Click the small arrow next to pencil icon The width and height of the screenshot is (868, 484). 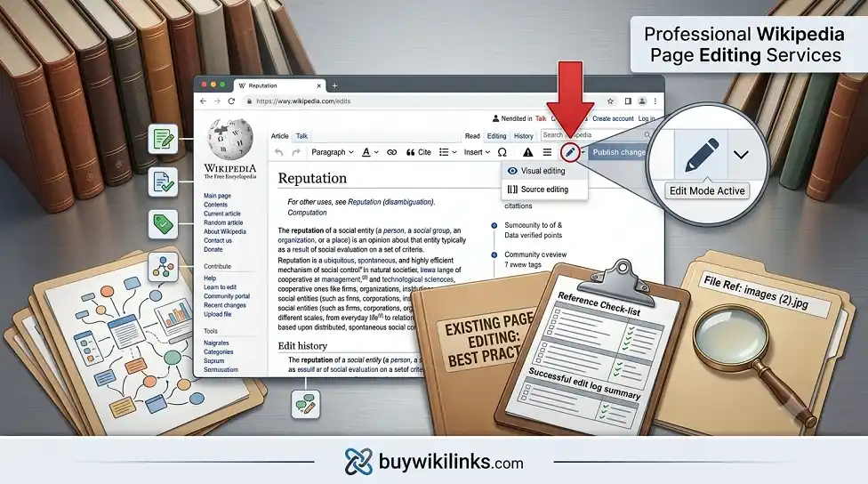pos(583,152)
